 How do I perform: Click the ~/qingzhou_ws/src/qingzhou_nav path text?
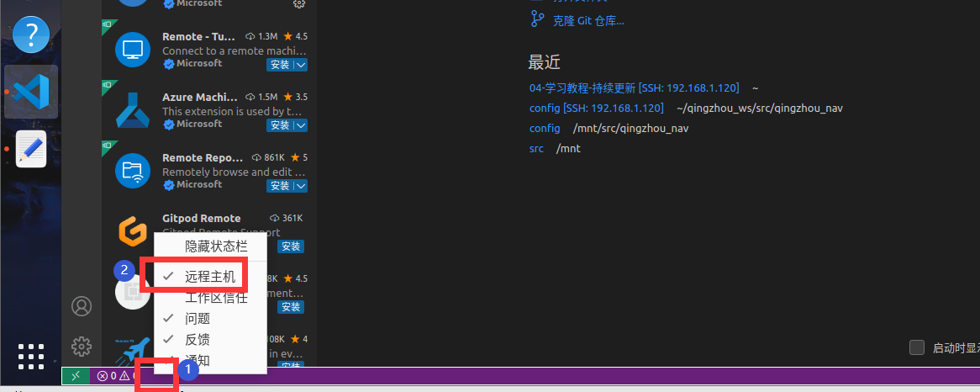[x=760, y=109]
